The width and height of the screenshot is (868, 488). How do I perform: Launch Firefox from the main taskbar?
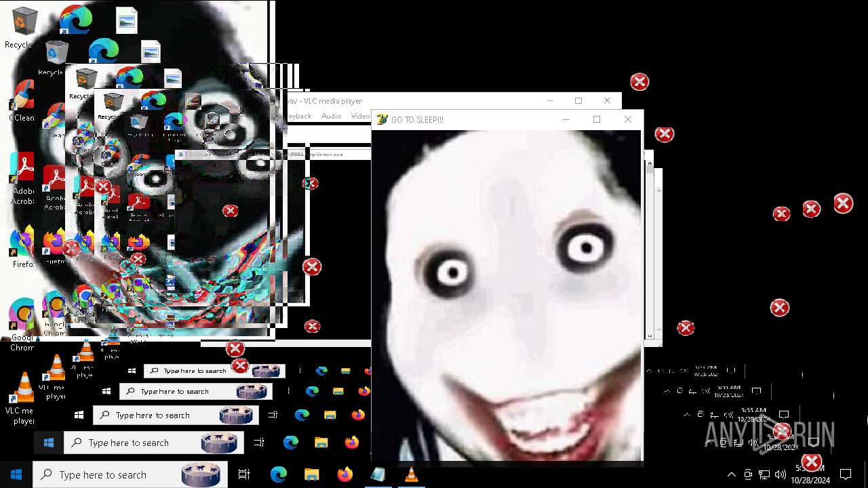[x=344, y=474]
